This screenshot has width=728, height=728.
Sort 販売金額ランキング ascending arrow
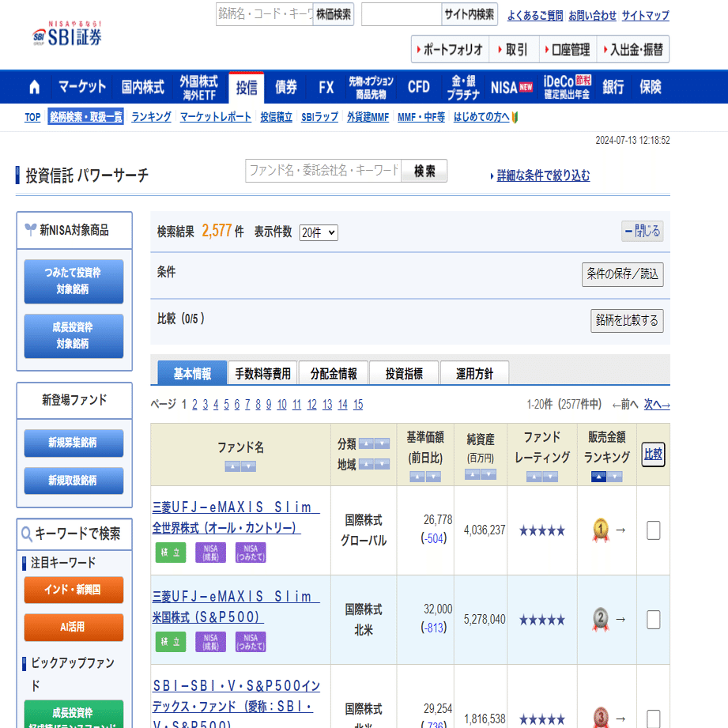[x=598, y=477]
